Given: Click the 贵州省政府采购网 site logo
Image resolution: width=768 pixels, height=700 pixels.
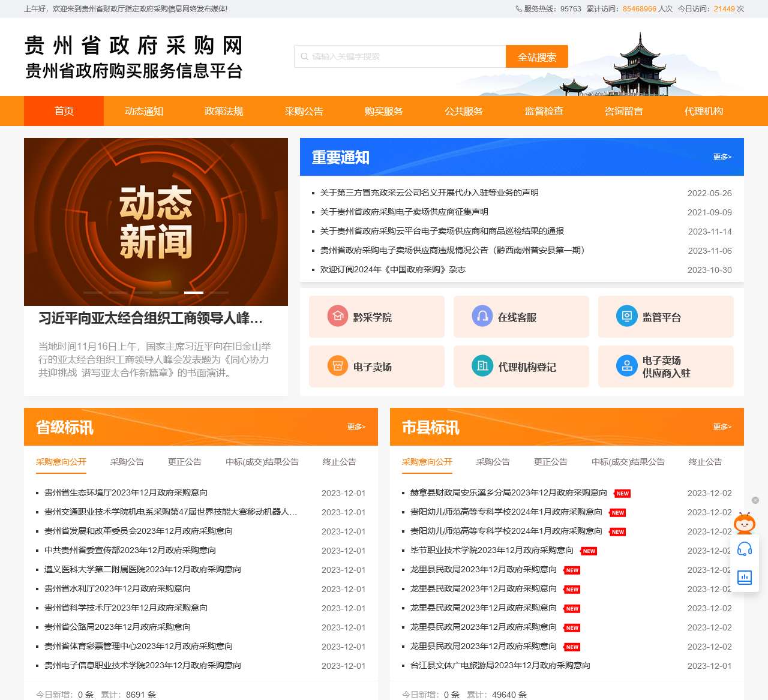Looking at the screenshot, I should [x=134, y=57].
